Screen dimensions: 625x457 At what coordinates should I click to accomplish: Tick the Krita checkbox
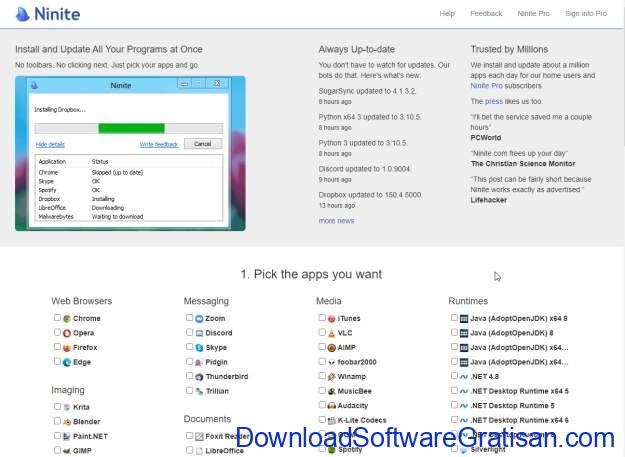[x=57, y=406]
